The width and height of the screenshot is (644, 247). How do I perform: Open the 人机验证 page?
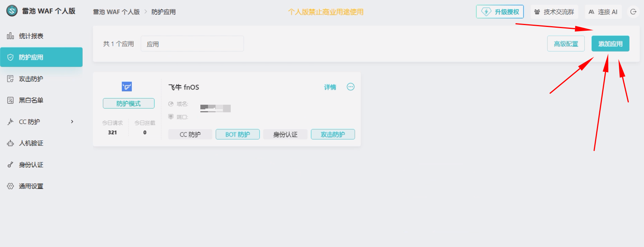pos(41,143)
